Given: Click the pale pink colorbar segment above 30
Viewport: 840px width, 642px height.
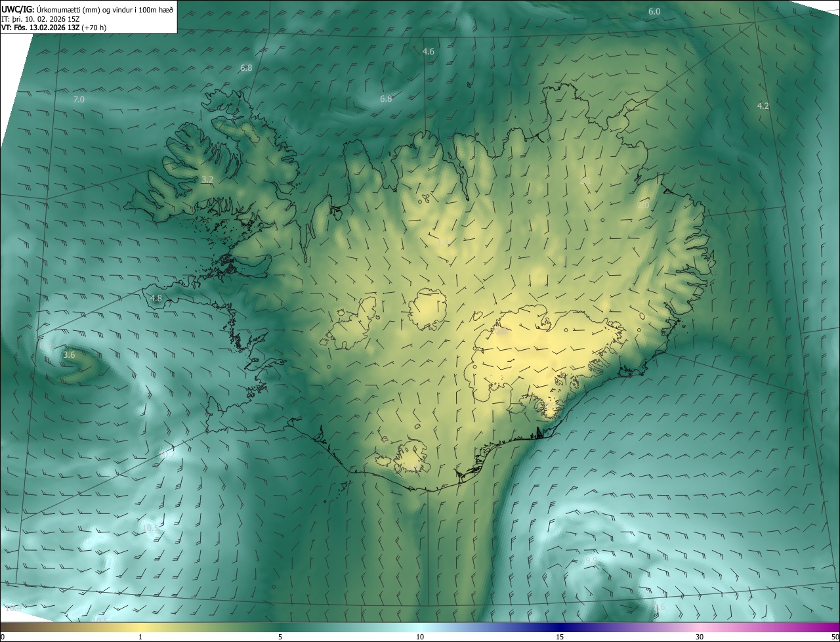Looking at the screenshot, I should tap(700, 627).
